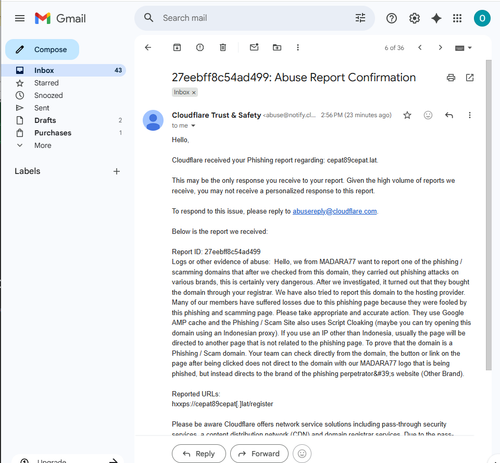500x463 pixels.
Task: Open email in new window
Action: [470, 78]
